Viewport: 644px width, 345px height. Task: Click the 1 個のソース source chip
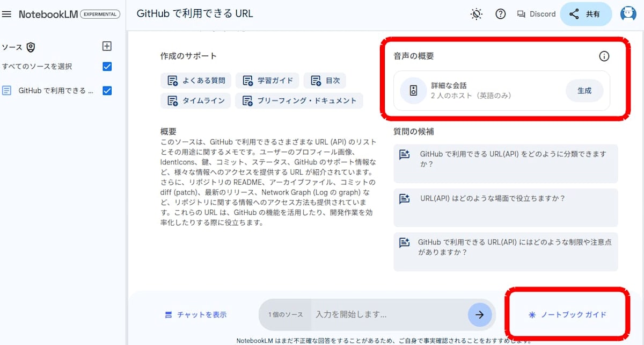(286, 314)
